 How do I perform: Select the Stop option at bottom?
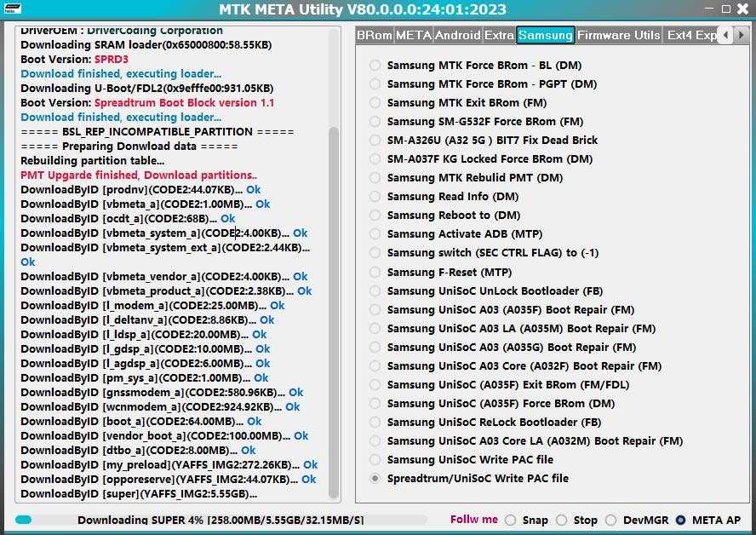562,520
